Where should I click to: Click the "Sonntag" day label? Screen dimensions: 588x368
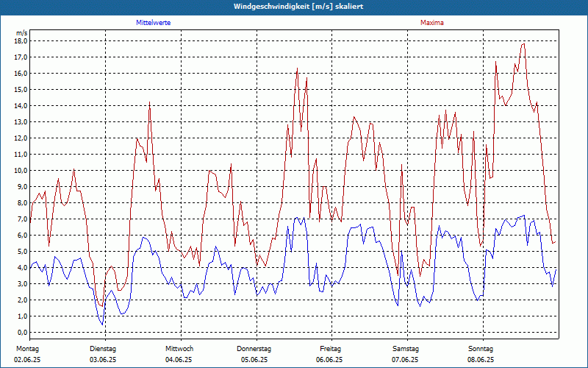(481, 349)
